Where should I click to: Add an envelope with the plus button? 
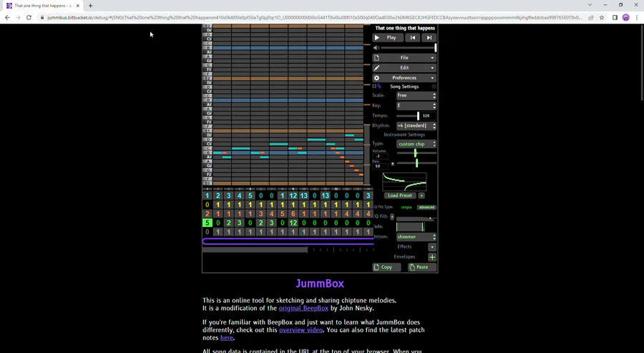coord(432,257)
